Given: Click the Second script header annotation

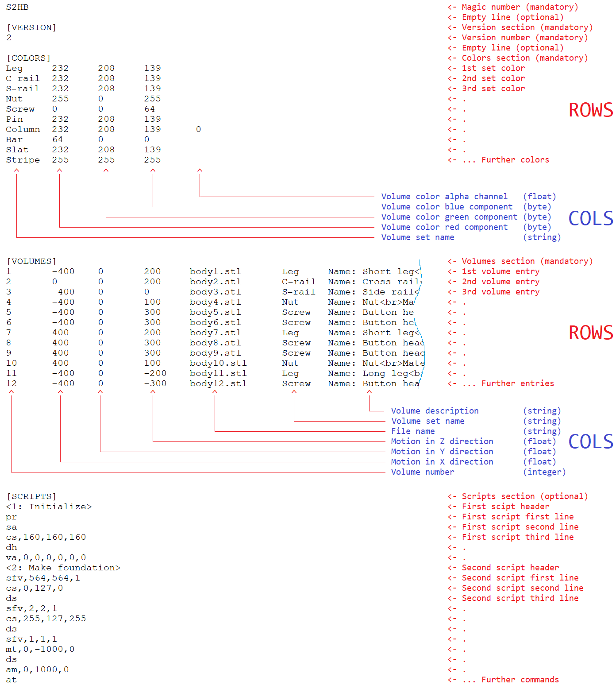Looking at the screenshot, I should tap(510, 568).
